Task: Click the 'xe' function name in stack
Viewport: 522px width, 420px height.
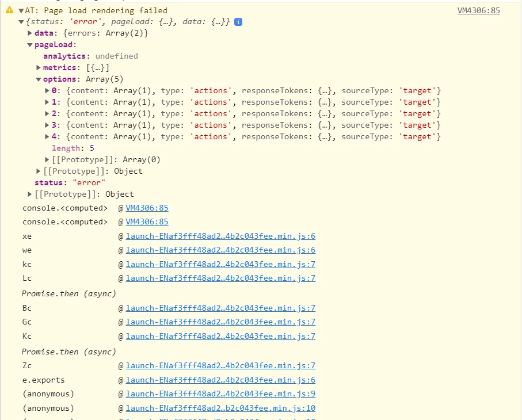Action: (x=27, y=236)
